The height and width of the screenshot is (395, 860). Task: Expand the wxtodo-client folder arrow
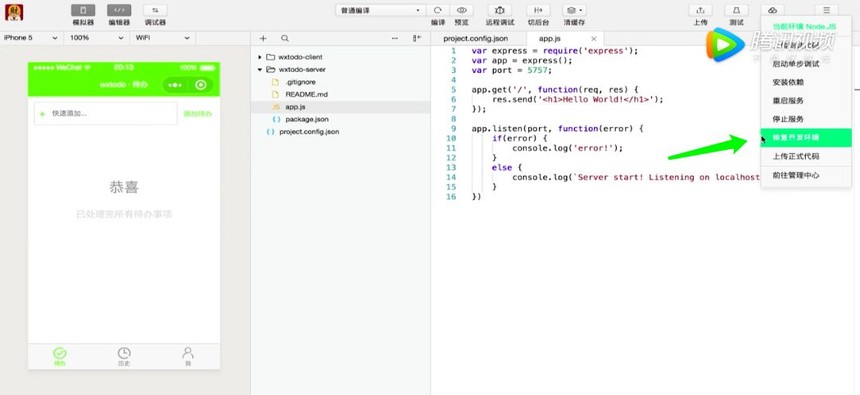260,57
